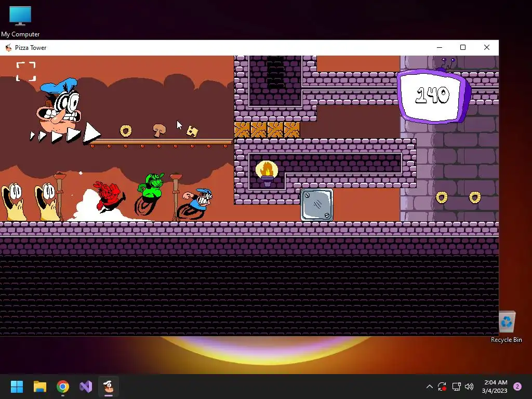This screenshot has height=399, width=532.
Task: Open the Recycle Bin desktop icon
Action: click(507, 327)
